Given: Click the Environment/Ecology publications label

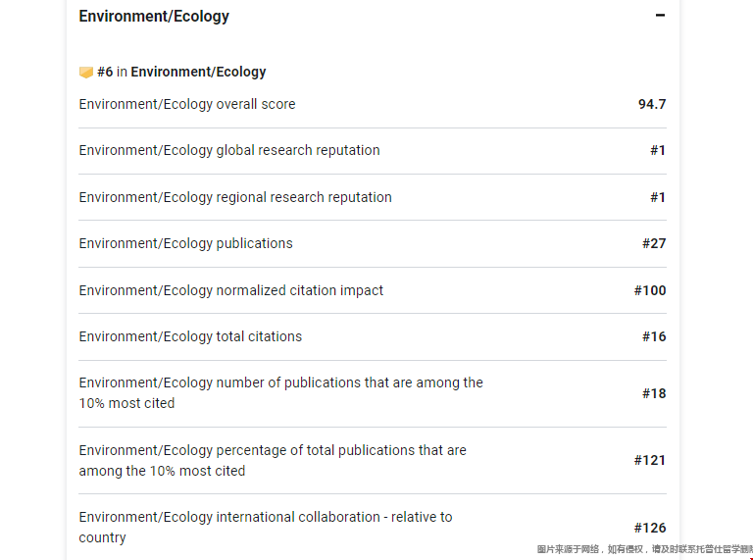Looking at the screenshot, I should 186,243.
